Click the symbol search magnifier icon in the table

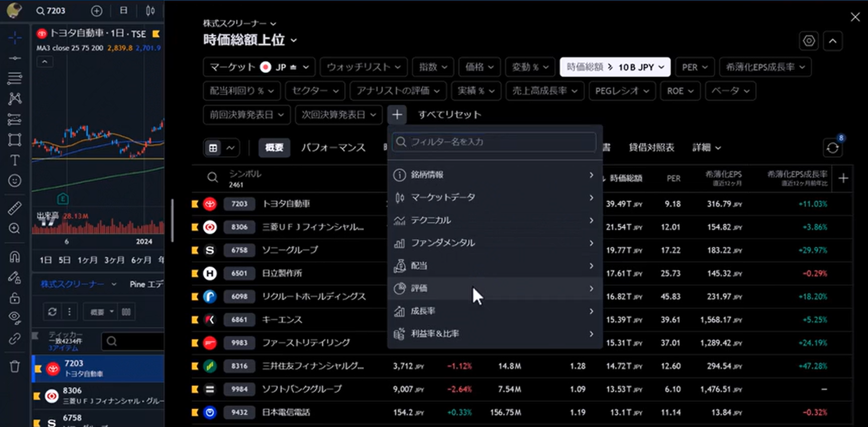212,178
